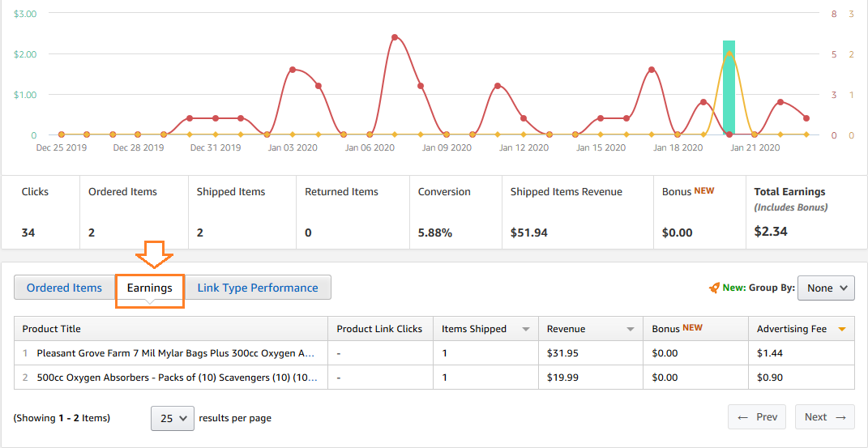Open 500cc Oxygen Absorbers product link
Viewport: 868px width, 448px height.
tap(177, 378)
